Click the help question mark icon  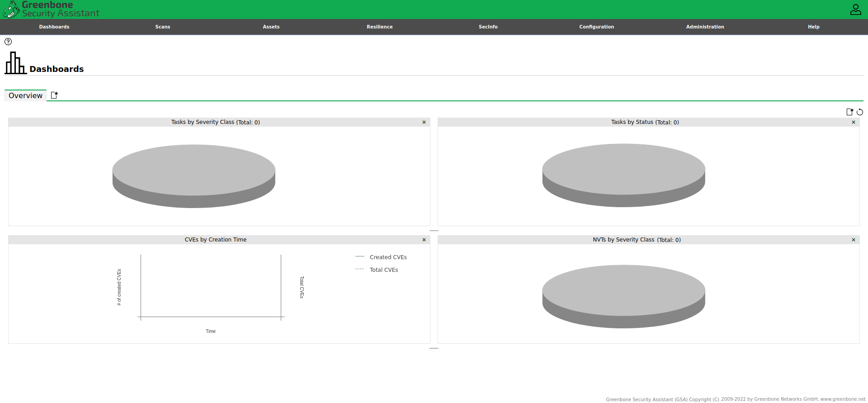tap(8, 42)
